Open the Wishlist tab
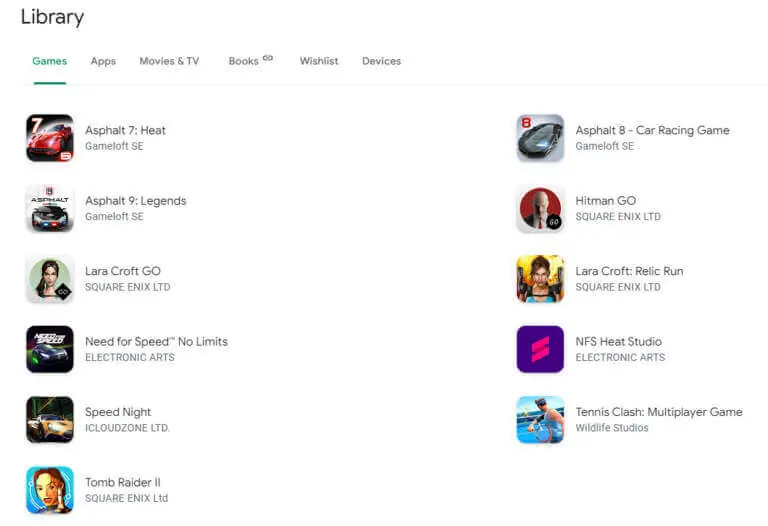 point(319,61)
